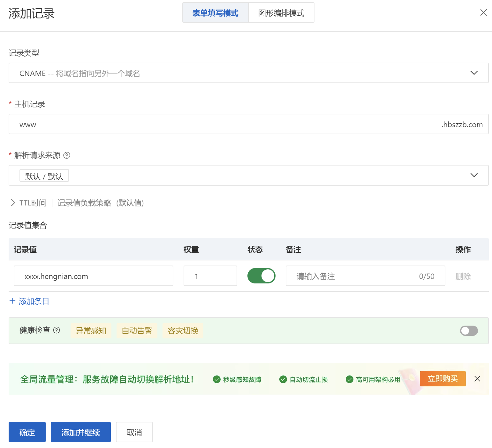This screenshot has height=448, width=492.
Task: Dismiss the 全局流量管理 promotion banner
Action: pos(477,379)
